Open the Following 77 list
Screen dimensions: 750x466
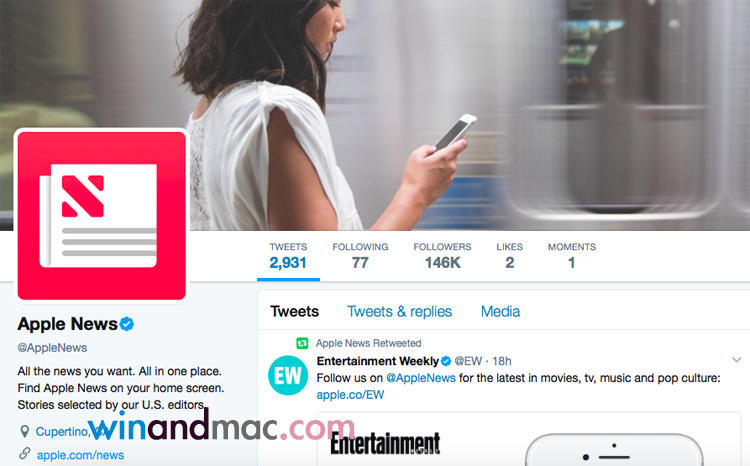coord(360,256)
